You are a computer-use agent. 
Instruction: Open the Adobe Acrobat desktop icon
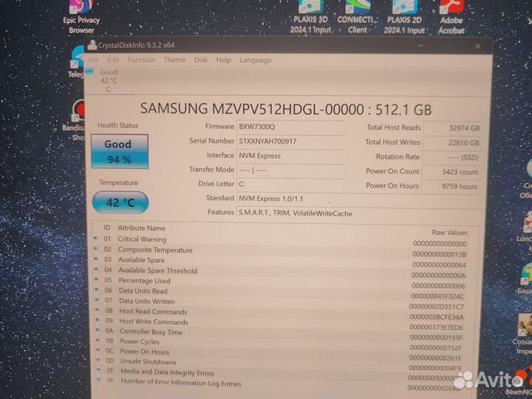pyautogui.click(x=451, y=17)
